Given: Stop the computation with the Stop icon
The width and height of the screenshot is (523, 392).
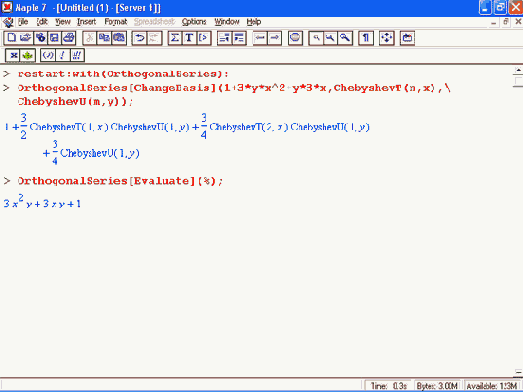Looking at the screenshot, I should (295, 38).
